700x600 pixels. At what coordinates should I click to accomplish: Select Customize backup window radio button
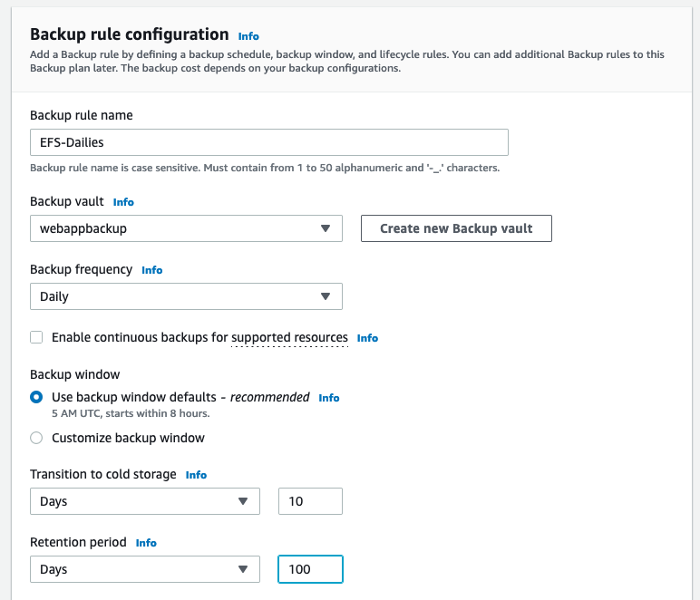tap(36, 438)
